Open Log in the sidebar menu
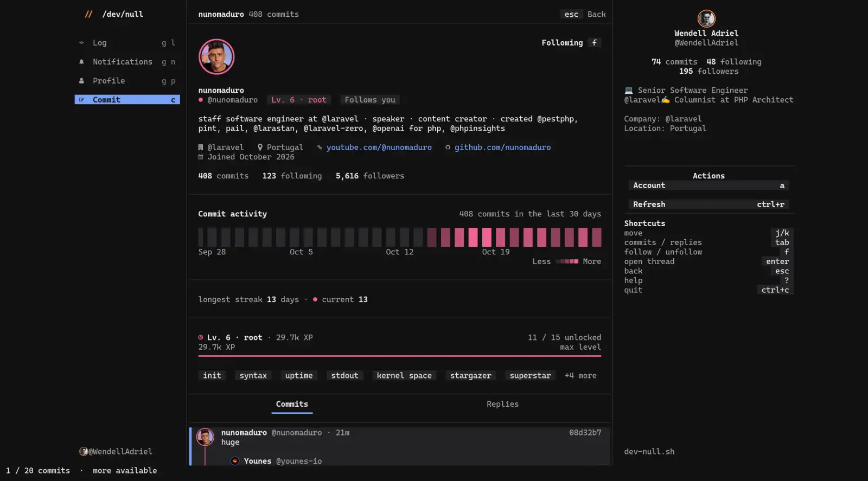The image size is (868, 481). click(x=127, y=43)
